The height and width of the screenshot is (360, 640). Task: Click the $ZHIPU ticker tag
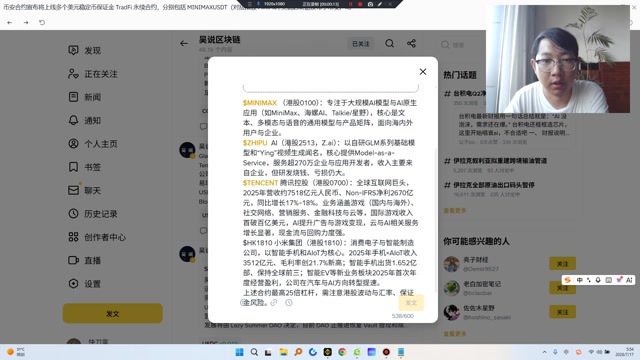(x=255, y=143)
